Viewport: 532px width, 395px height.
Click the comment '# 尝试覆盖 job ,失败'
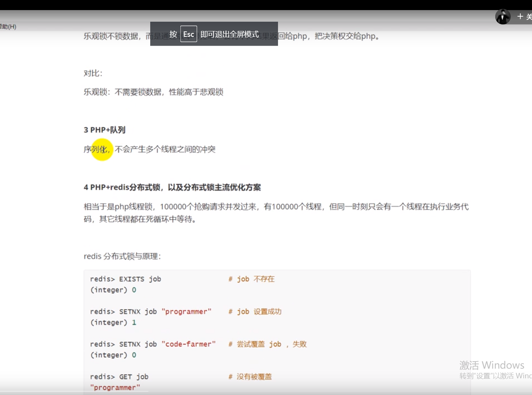(267, 344)
